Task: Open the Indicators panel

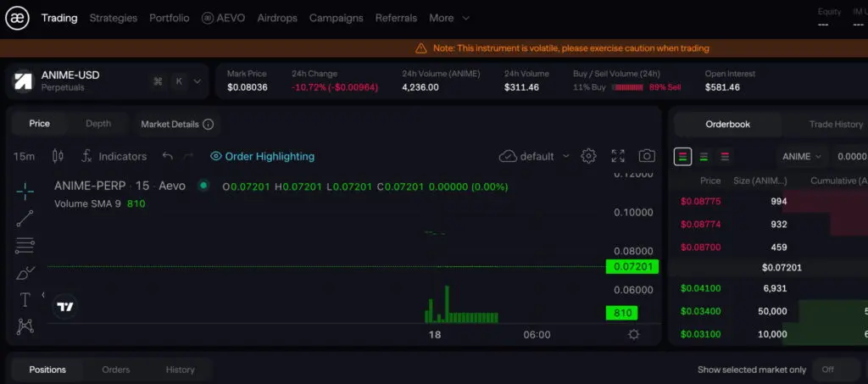Action: point(114,156)
